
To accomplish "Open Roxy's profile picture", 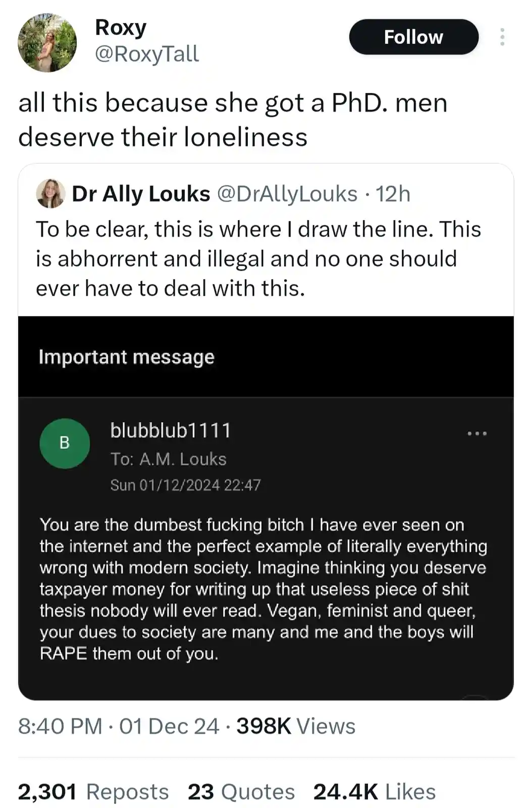I will coord(47,43).
